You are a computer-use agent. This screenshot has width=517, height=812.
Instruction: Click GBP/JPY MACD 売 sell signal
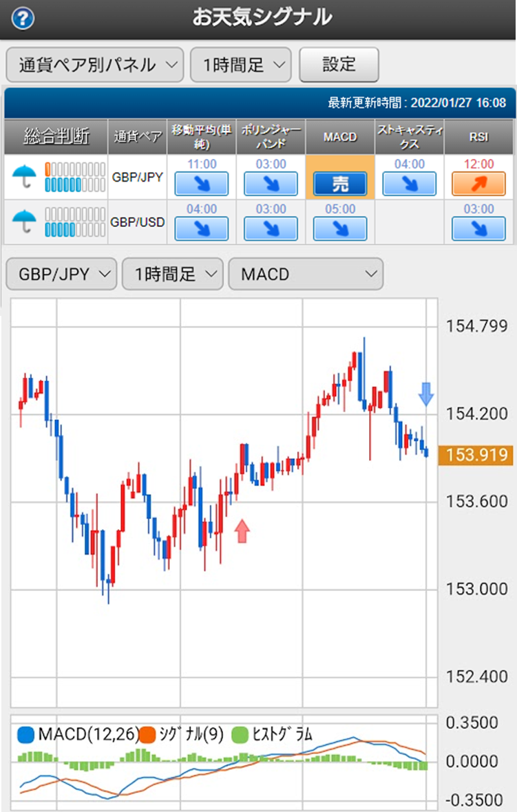point(340,184)
